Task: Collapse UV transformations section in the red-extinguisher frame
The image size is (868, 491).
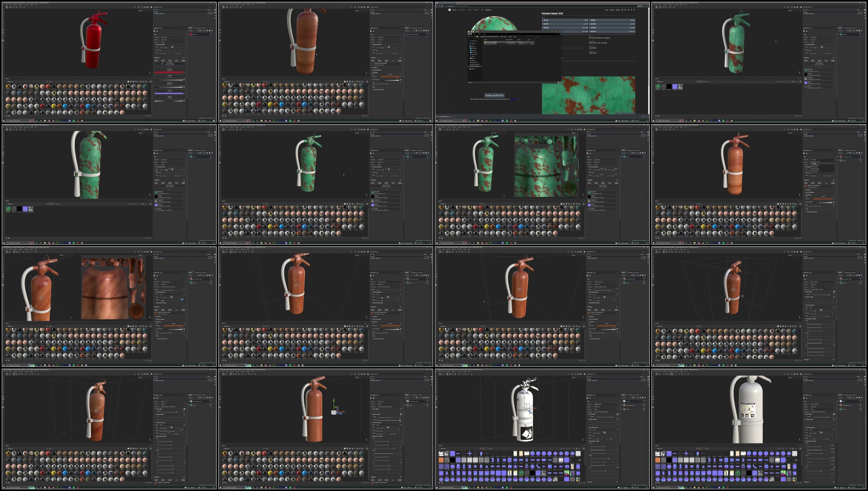Action: click(x=155, y=45)
